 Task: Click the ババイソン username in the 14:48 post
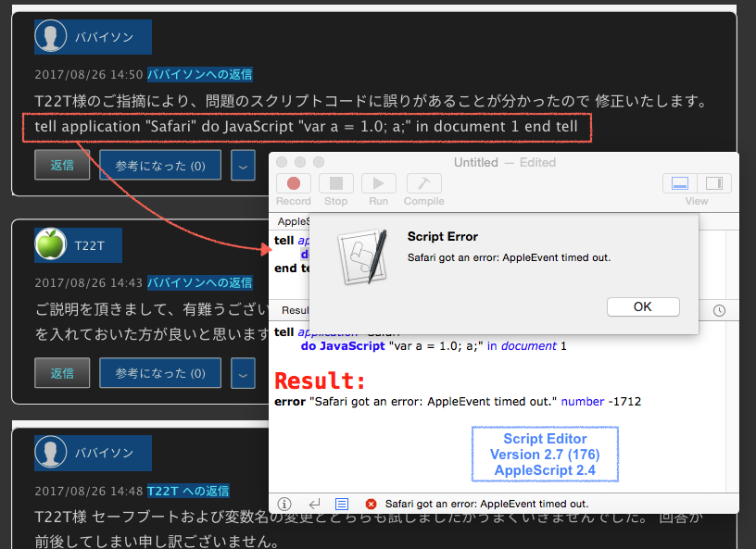(x=104, y=453)
